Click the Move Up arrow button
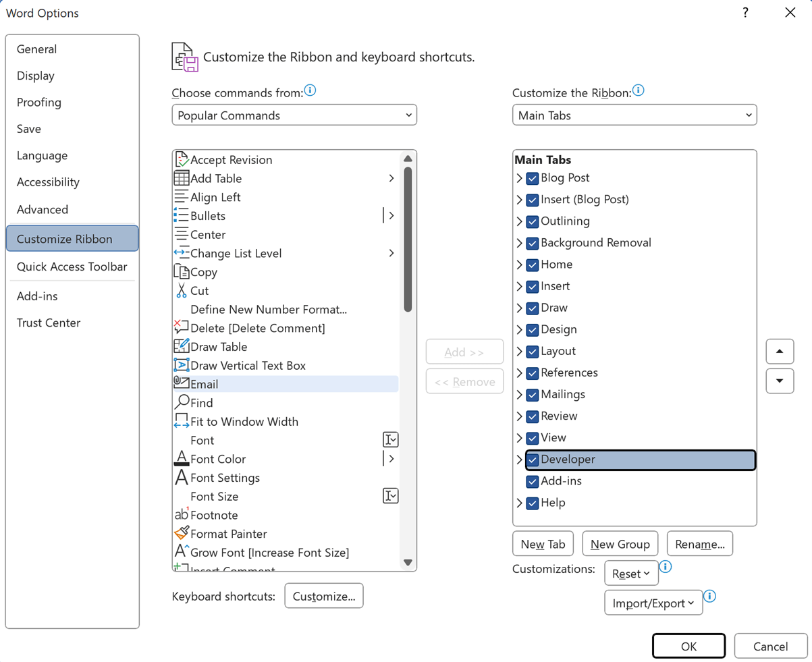 click(x=780, y=352)
